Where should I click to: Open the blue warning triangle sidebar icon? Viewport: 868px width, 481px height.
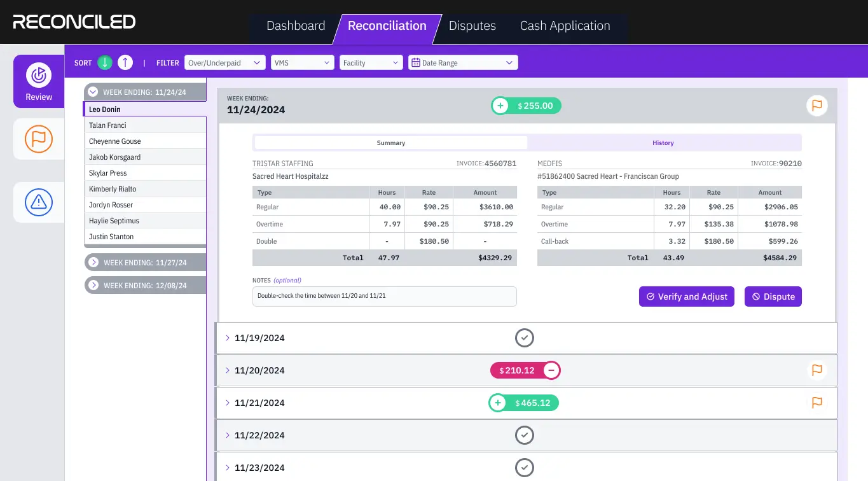point(39,202)
